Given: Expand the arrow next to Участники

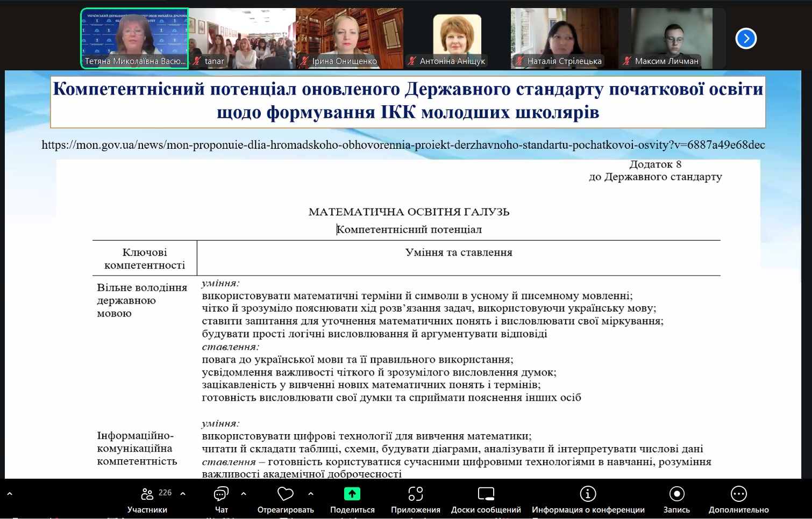Looking at the screenshot, I should pyautogui.click(x=183, y=493).
